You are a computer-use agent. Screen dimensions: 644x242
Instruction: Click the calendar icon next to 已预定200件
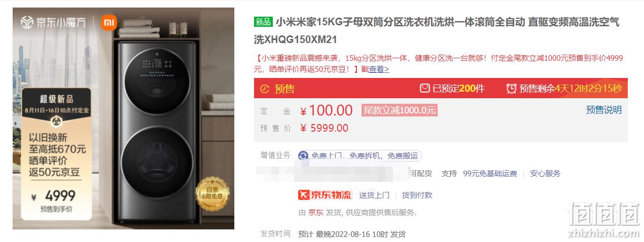(x=424, y=89)
